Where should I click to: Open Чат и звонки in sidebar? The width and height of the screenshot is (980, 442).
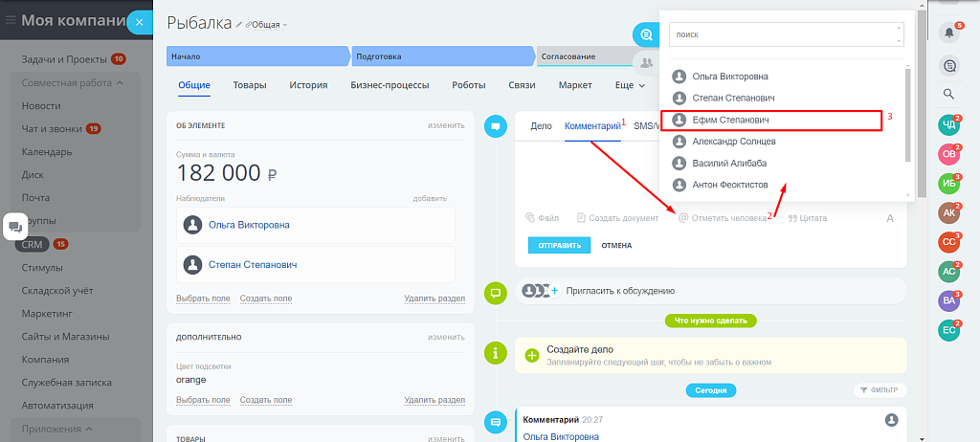pos(52,129)
